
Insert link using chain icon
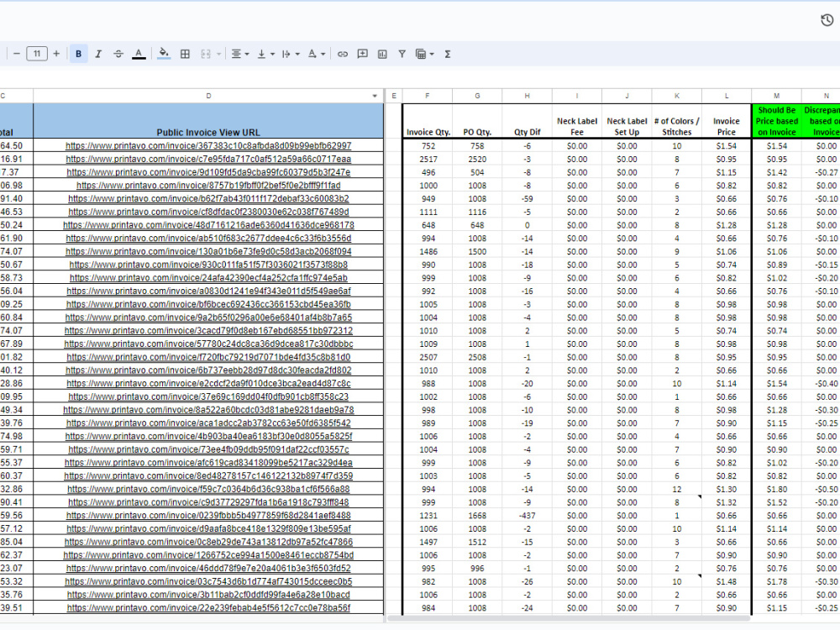343,54
